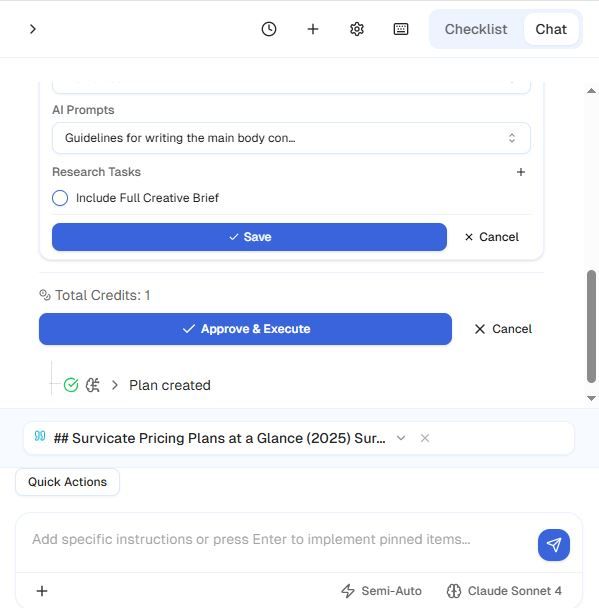
Task: Open the AI Prompts dropdown
Action: [x=291, y=138]
